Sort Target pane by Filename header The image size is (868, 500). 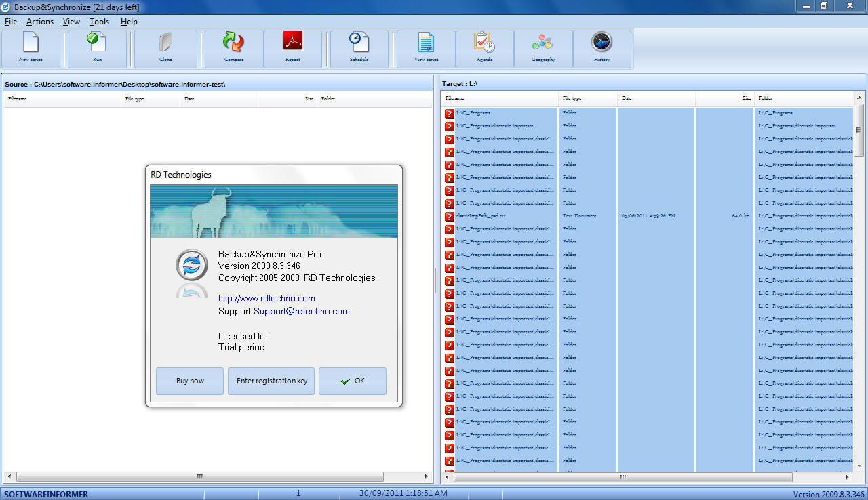click(x=500, y=98)
